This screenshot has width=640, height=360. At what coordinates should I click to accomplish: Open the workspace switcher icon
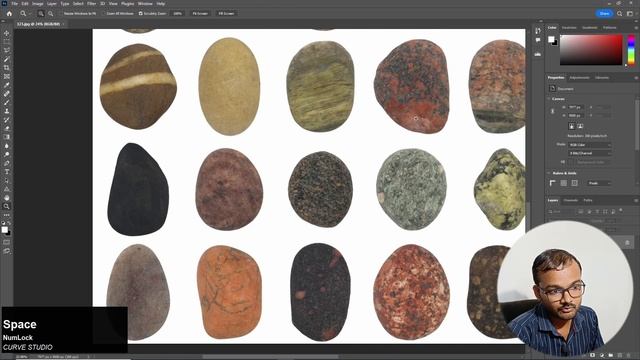pos(630,13)
